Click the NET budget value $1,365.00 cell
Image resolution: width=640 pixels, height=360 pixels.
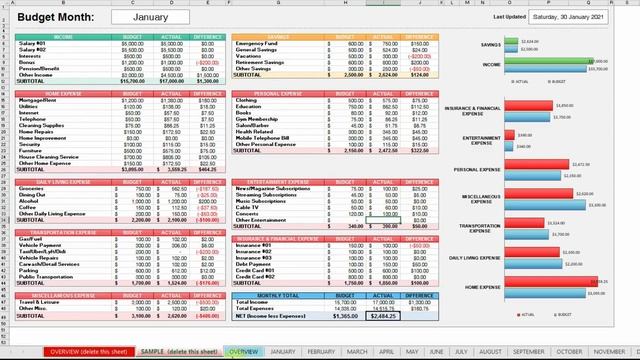click(x=345, y=316)
